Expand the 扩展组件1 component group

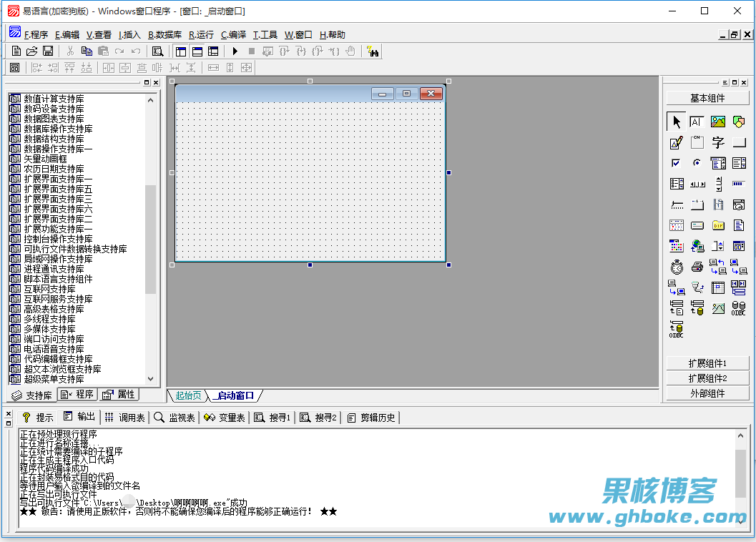point(707,363)
